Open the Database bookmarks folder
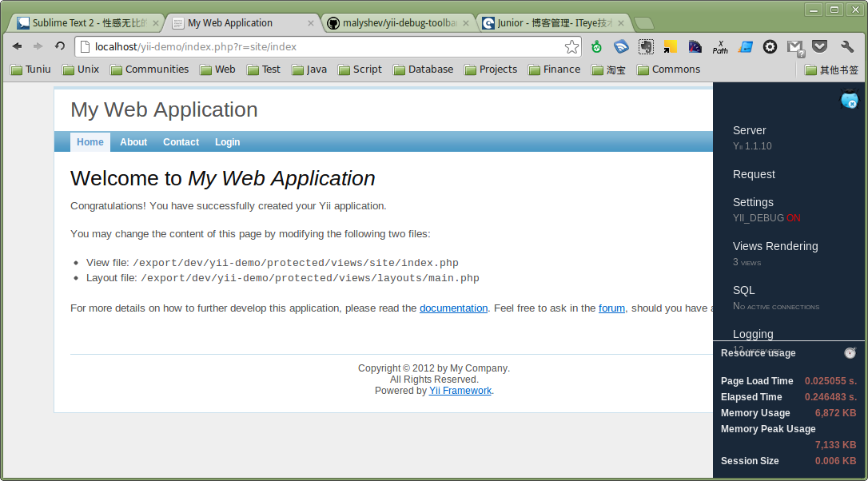The width and height of the screenshot is (868, 481). pos(423,70)
